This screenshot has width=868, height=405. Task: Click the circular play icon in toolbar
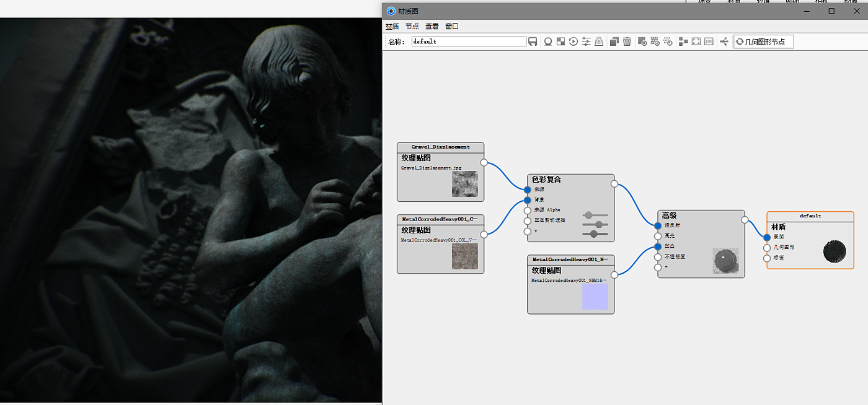(573, 41)
